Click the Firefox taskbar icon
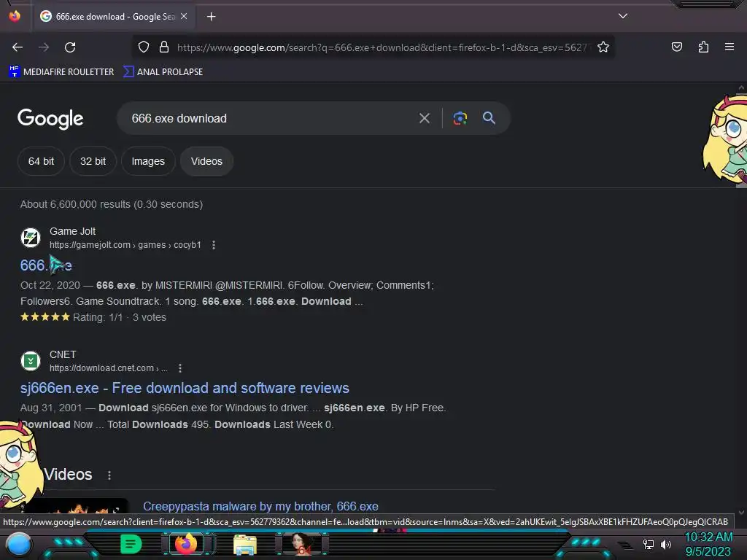 [x=186, y=544]
